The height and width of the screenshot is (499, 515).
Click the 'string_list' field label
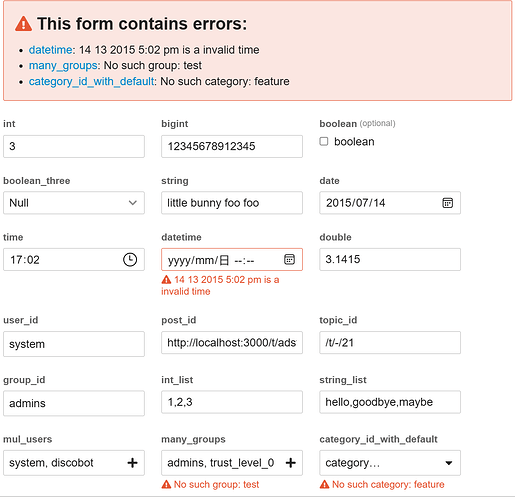point(343,380)
